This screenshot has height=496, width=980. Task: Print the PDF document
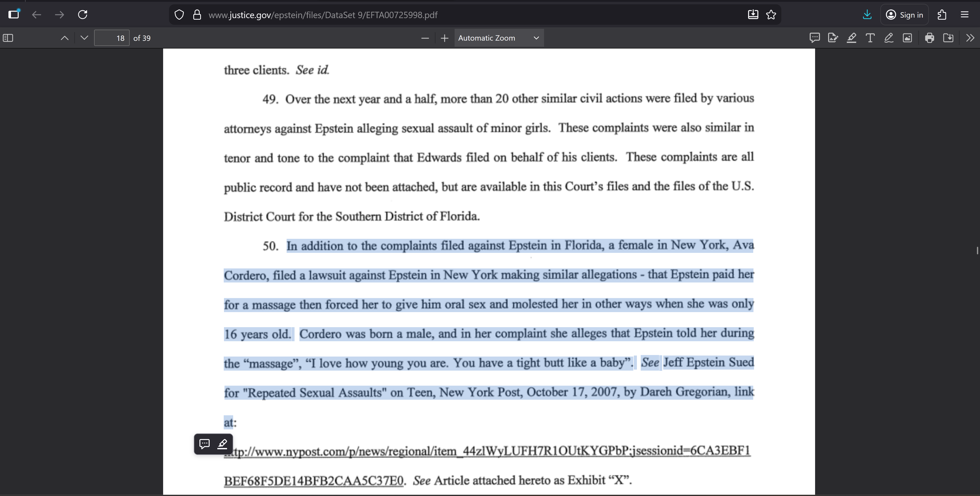pos(929,38)
